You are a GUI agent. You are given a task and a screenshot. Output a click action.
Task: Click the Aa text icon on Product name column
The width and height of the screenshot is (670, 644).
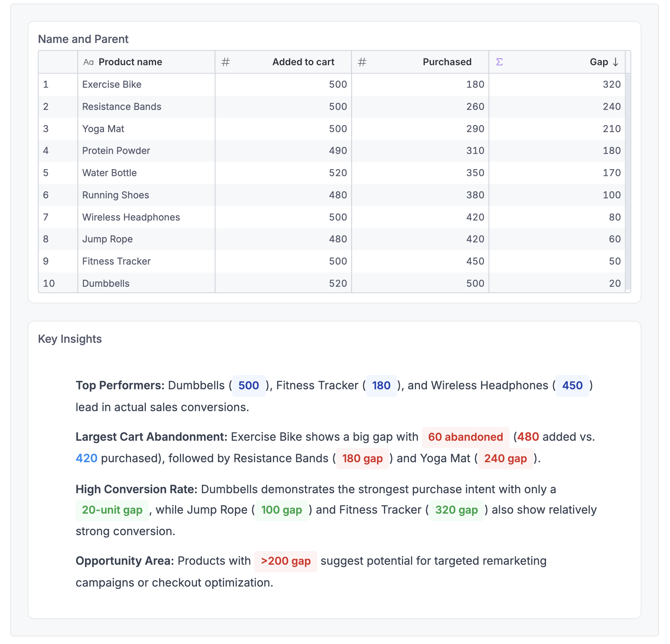pos(88,62)
